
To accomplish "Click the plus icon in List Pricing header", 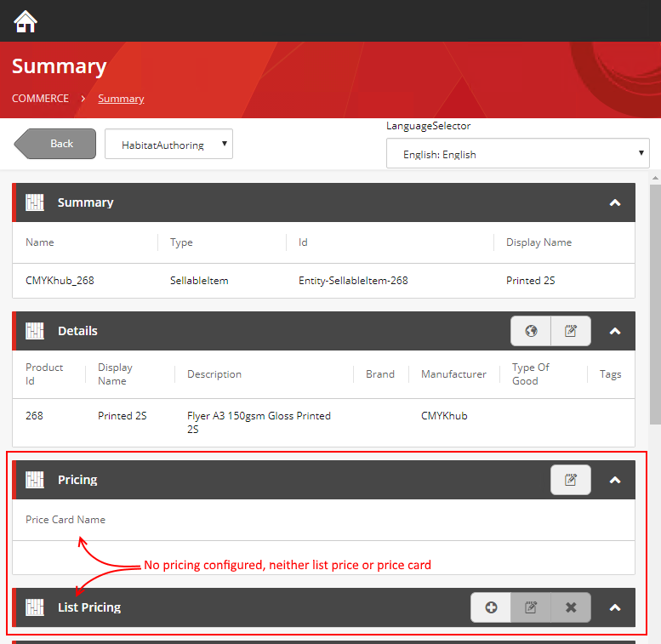I will click(x=491, y=607).
